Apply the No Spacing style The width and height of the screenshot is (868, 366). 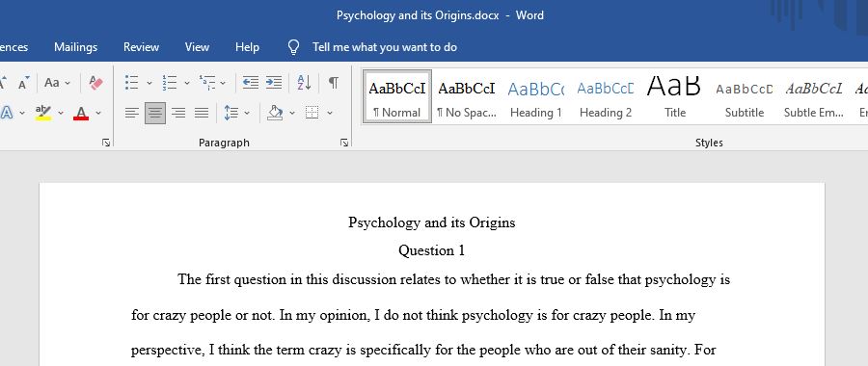pos(467,96)
